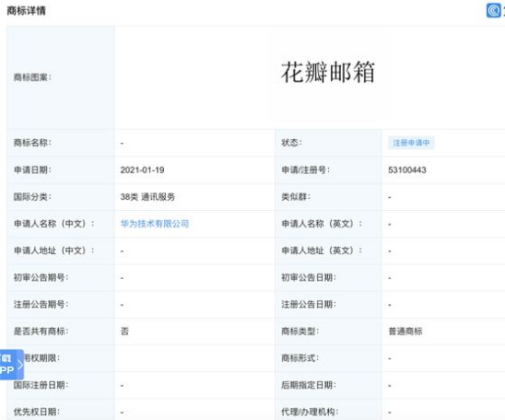This screenshot has height=420, width=505.
Task: Click the 申请人地址（英文） label
Action: click(322, 251)
